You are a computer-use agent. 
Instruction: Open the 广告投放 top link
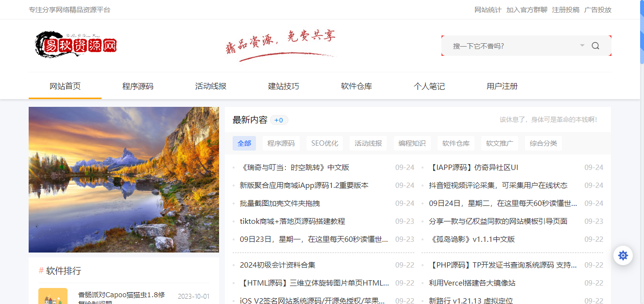598,10
